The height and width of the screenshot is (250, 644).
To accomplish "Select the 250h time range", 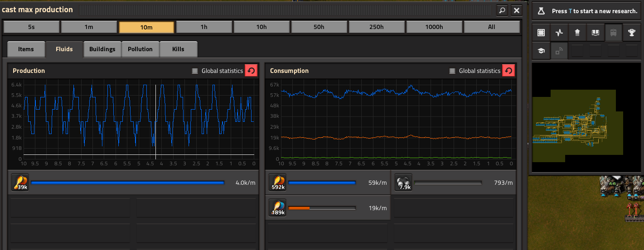I will click(x=377, y=27).
